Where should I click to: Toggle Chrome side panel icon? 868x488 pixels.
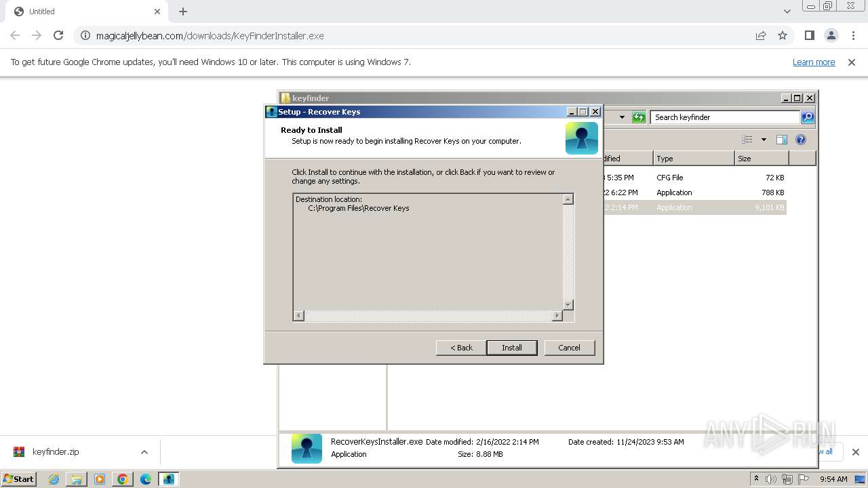click(809, 35)
